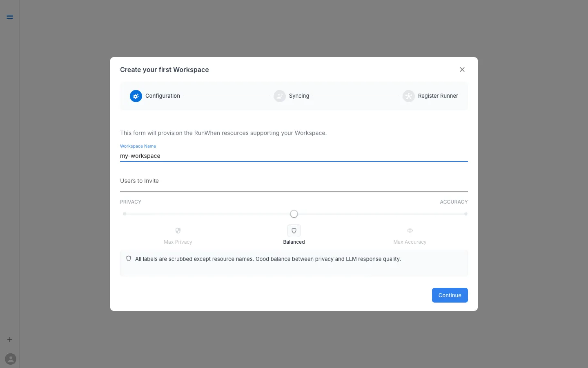The image size is (588, 368).
Task: Click the Register Runner step icon
Action: [x=409, y=96]
